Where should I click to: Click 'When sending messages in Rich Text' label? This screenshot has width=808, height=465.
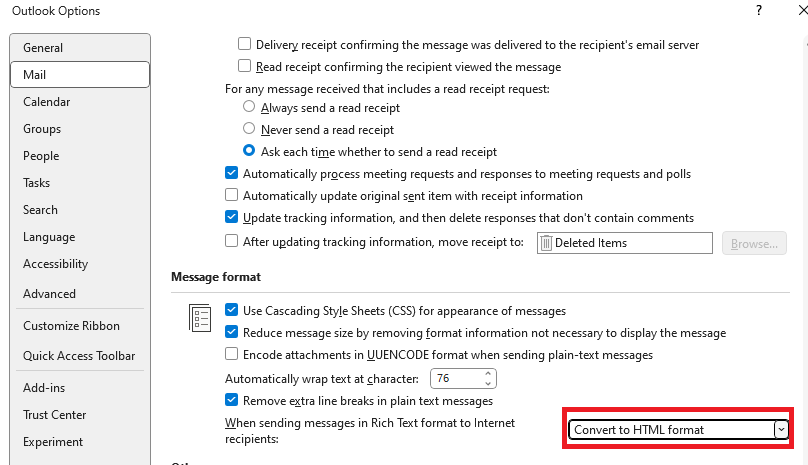point(369,430)
